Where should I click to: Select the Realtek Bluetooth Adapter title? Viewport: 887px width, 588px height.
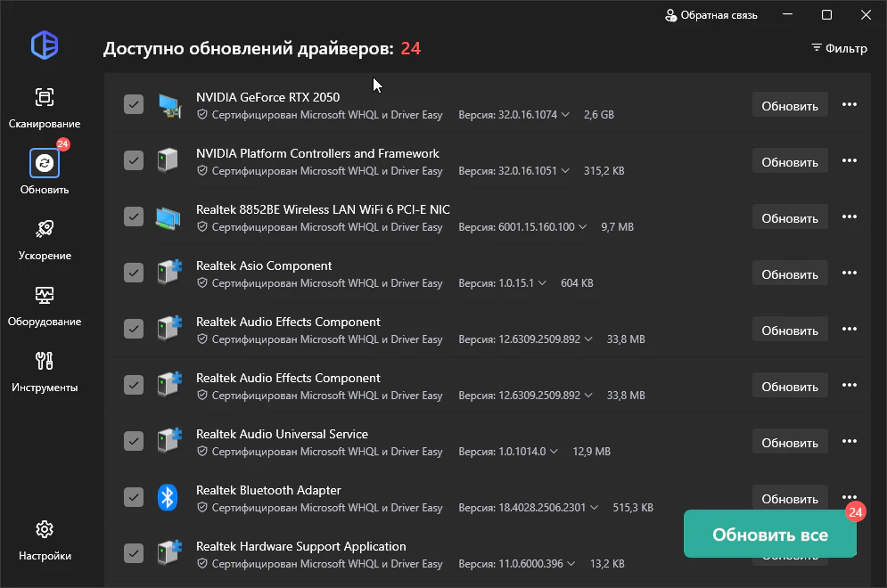(268, 490)
